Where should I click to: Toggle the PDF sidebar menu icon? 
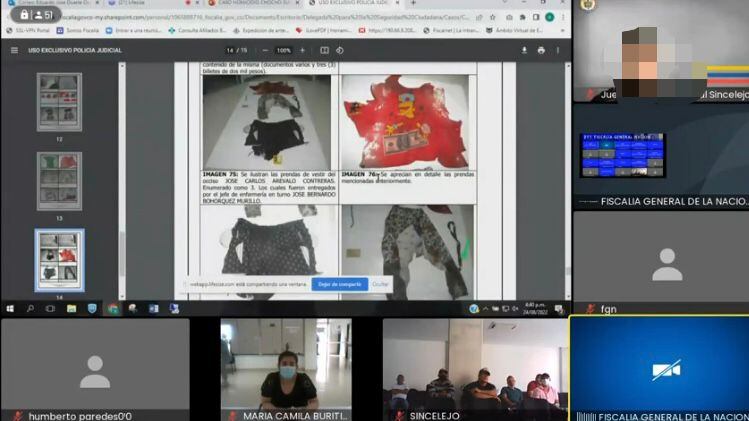pos(14,50)
